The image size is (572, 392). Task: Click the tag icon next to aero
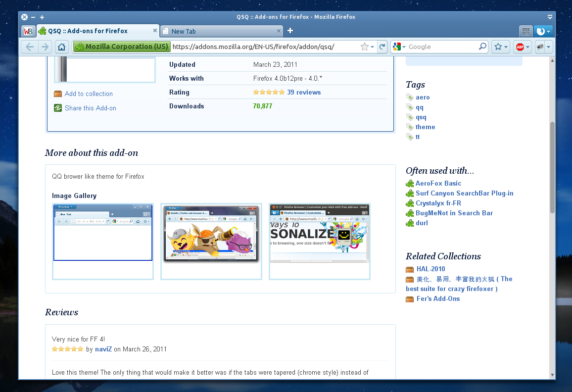coord(410,98)
